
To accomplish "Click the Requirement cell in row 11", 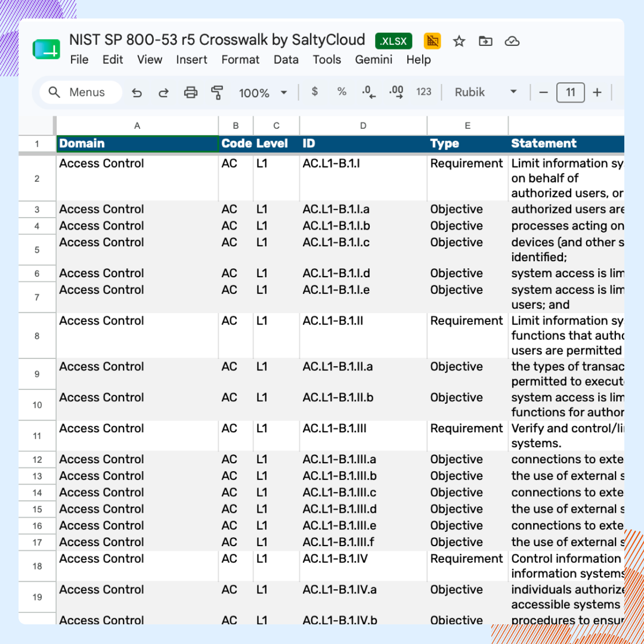I will coord(468,436).
